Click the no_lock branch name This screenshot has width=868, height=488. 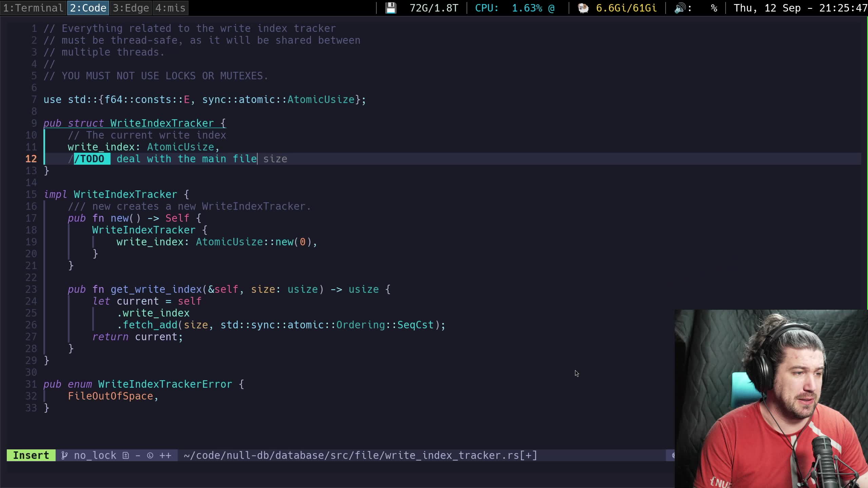95,455
